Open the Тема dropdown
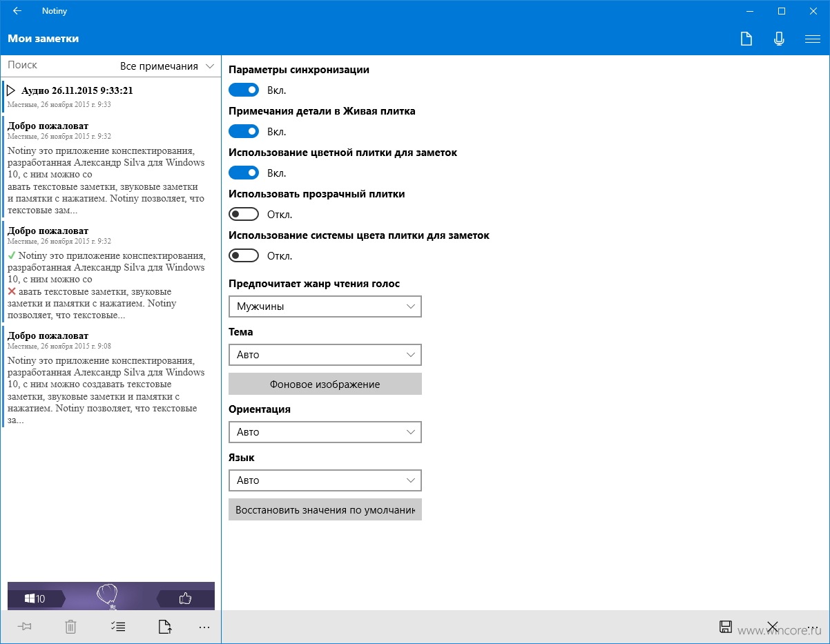Image resolution: width=830 pixels, height=644 pixels. coord(325,355)
